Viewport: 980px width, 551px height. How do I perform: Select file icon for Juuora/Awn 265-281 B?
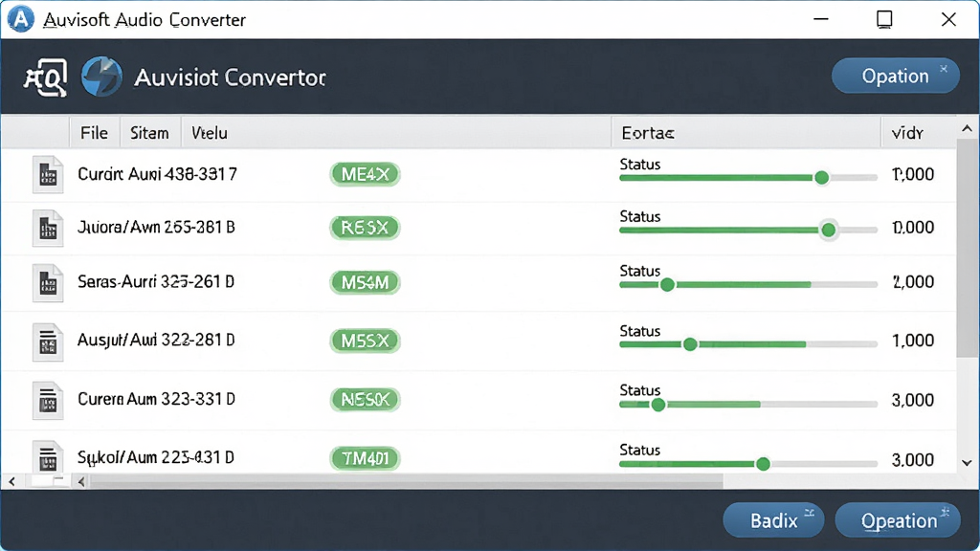(x=48, y=228)
